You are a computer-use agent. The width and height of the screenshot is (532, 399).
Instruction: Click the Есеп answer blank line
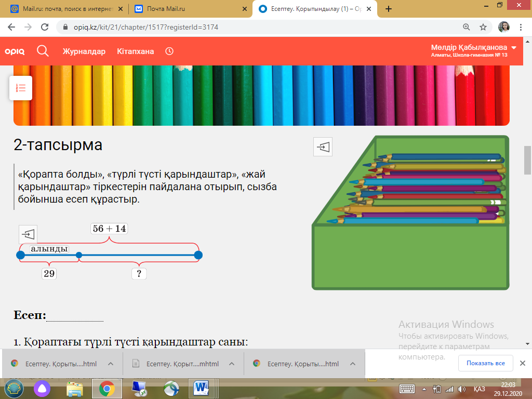point(75,316)
